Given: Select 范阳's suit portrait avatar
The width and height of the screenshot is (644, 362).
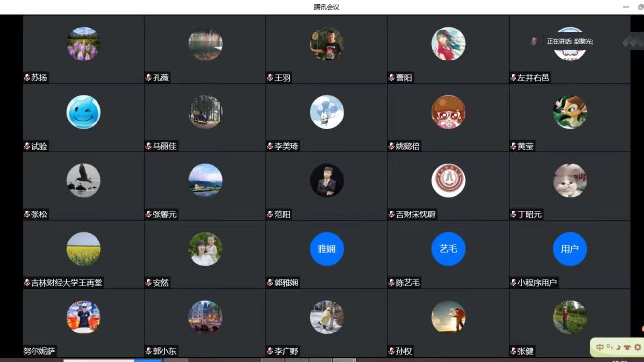Looking at the screenshot, I should pos(327,181).
